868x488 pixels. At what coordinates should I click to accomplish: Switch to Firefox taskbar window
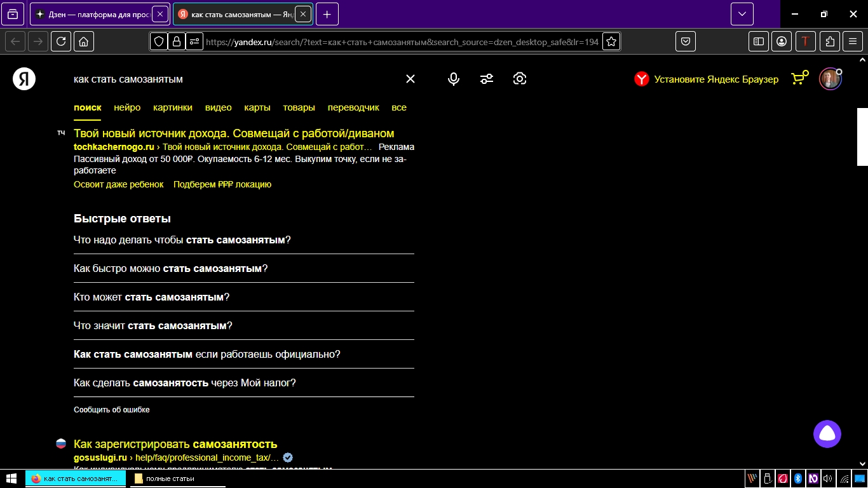[76, 478]
